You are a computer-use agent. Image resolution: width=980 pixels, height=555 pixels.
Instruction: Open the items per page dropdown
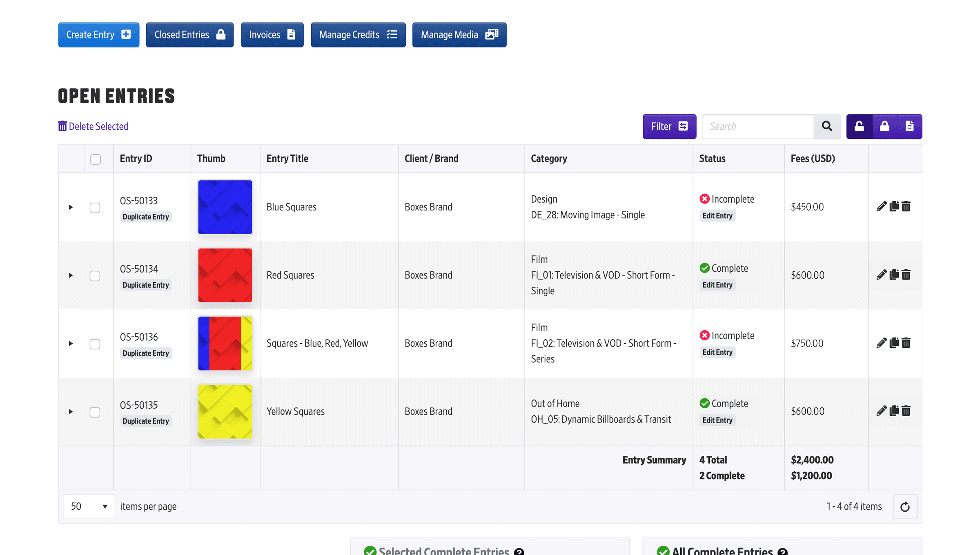click(89, 506)
